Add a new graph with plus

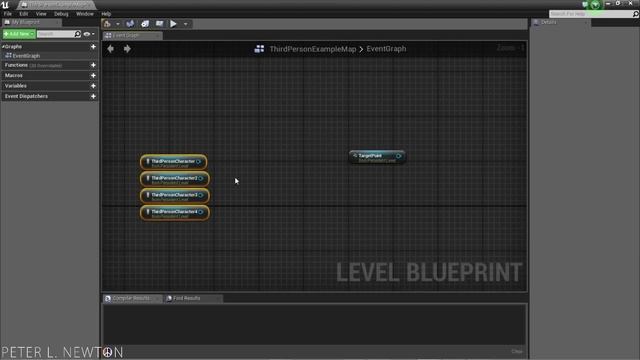(93, 47)
